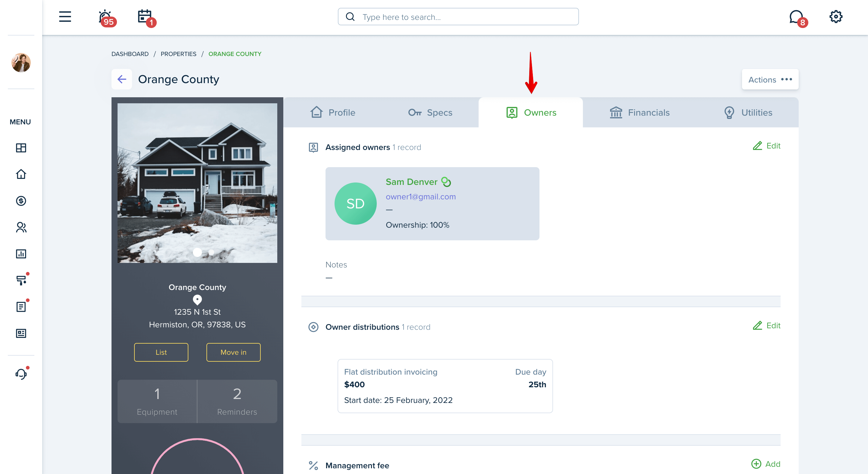Open the Reminders count tile
Screen dimensions: 868x474
pyautogui.click(x=237, y=401)
